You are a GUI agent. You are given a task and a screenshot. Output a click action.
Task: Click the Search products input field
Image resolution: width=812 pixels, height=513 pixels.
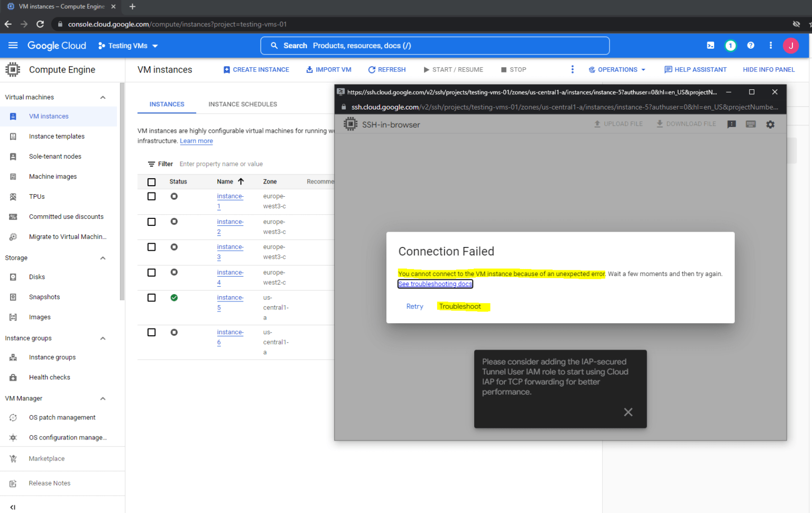pos(435,45)
